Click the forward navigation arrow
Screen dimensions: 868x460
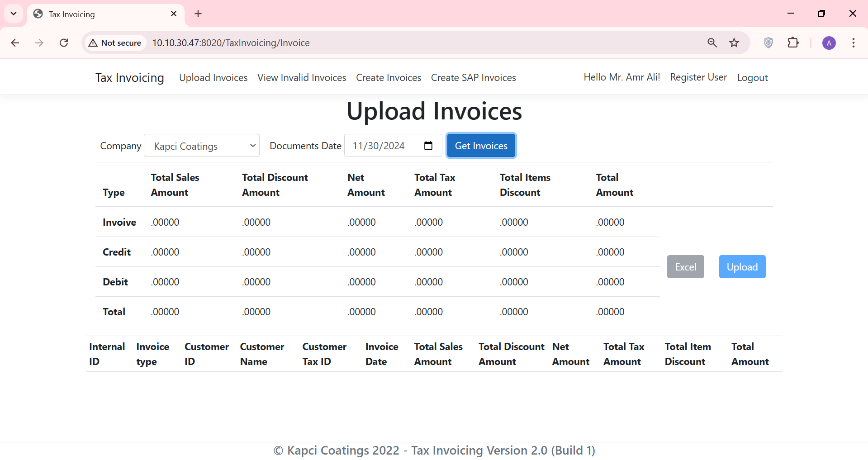click(x=39, y=43)
